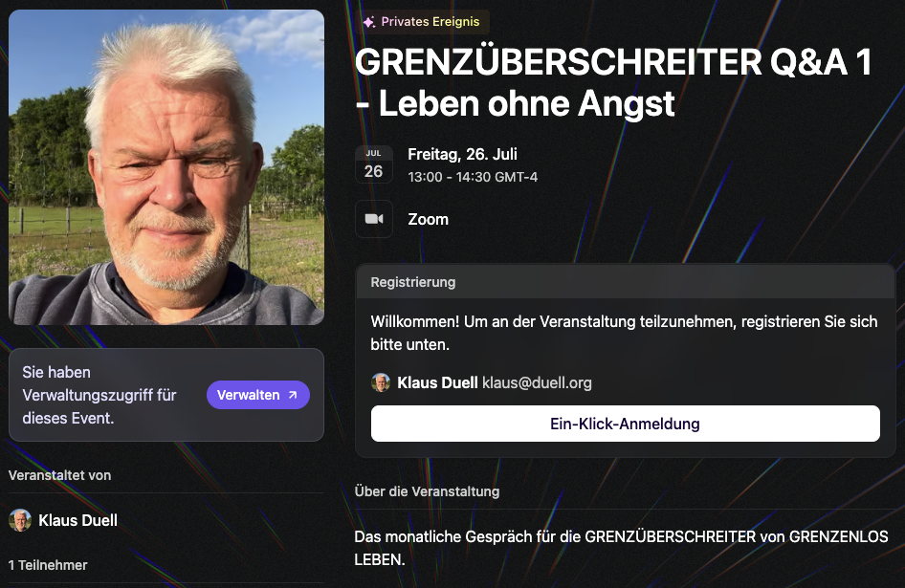Click the arrow icon in Verwalten button
Image resolution: width=905 pixels, height=588 pixels.
click(293, 395)
